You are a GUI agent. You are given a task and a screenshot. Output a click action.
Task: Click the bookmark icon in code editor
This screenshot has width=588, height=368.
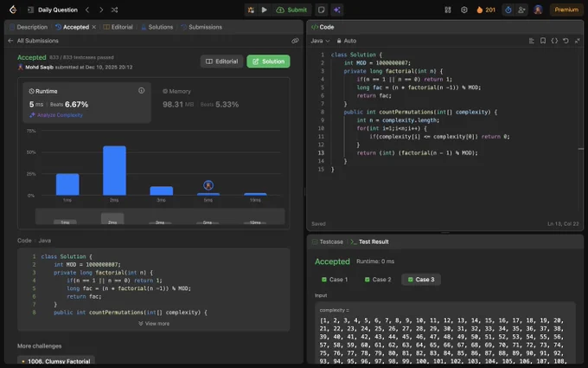point(543,41)
